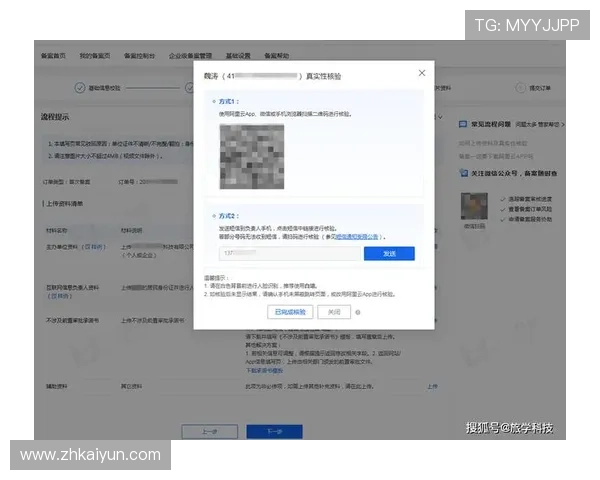Click the 上一步 button
This screenshot has height=480, width=600.
click(210, 431)
